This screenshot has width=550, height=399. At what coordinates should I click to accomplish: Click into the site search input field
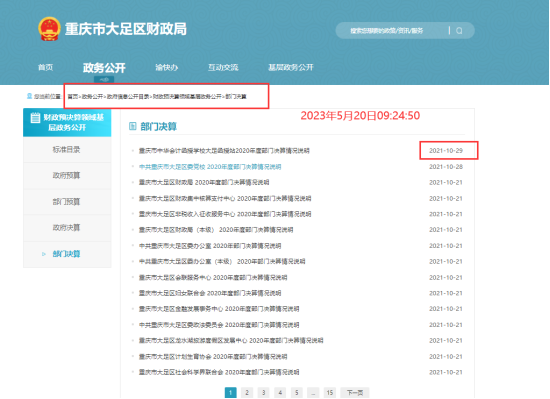[x=392, y=31]
